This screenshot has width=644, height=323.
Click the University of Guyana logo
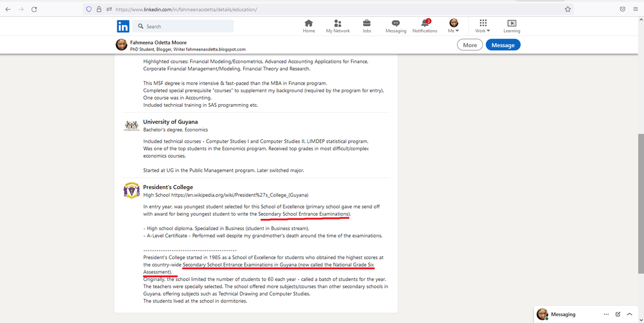pos(131,125)
